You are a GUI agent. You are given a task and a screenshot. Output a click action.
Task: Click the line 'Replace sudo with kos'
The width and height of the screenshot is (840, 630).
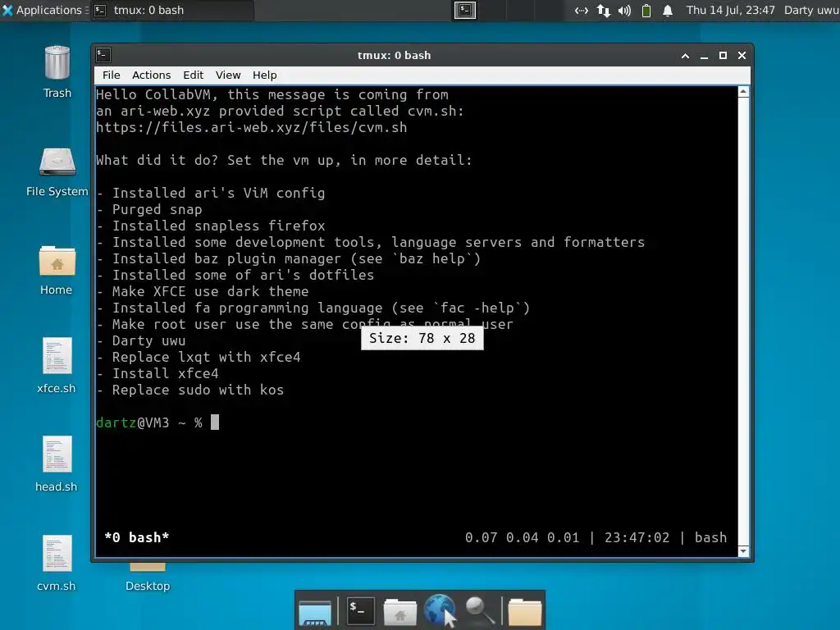(x=190, y=390)
